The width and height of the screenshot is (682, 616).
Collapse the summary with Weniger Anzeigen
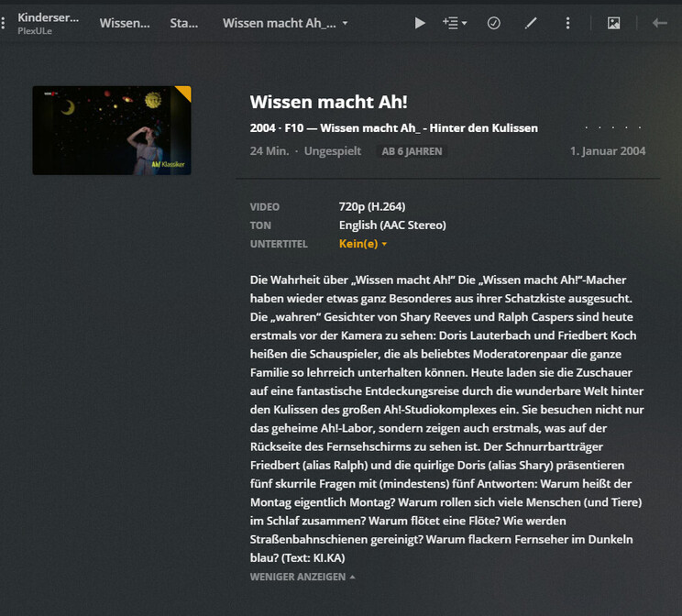coord(302,577)
